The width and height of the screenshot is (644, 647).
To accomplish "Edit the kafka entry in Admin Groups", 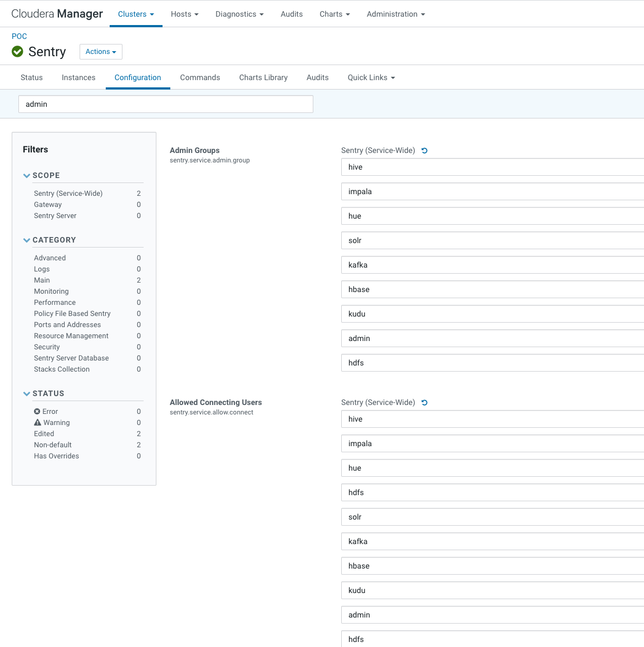I will tap(493, 265).
